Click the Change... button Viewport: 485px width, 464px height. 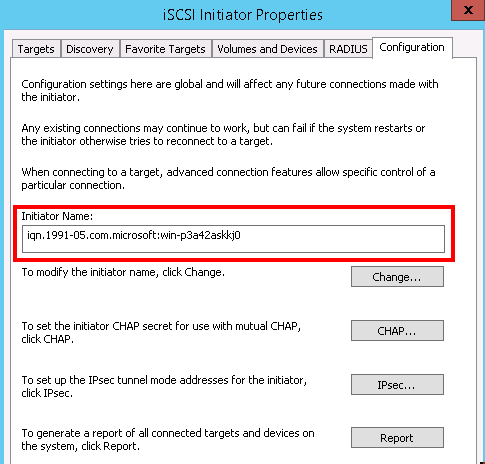click(397, 276)
